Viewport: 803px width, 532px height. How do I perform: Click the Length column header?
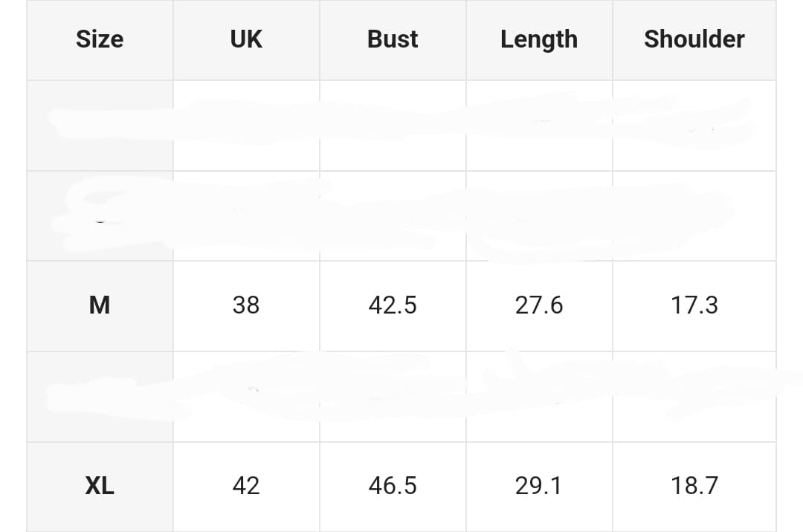[x=539, y=39]
